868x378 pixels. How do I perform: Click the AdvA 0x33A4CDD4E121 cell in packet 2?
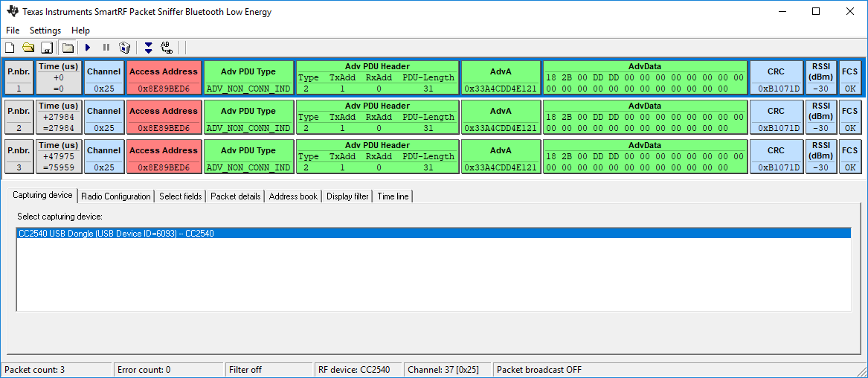pos(501,118)
